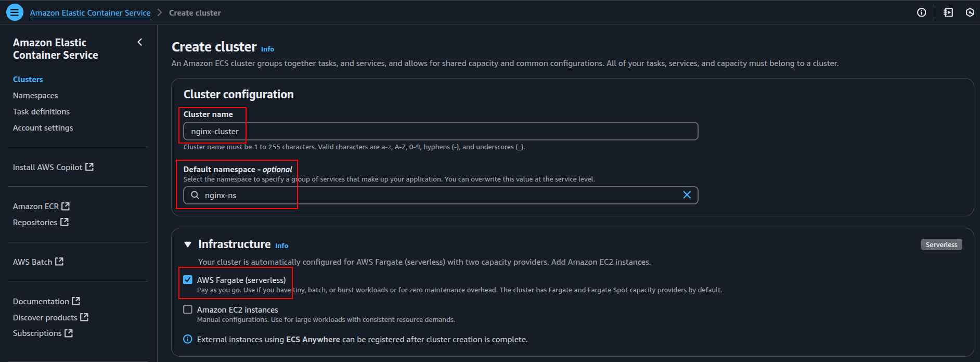Collapse the side navigation panel arrow
The image size is (980, 362).
pyautogui.click(x=139, y=42)
